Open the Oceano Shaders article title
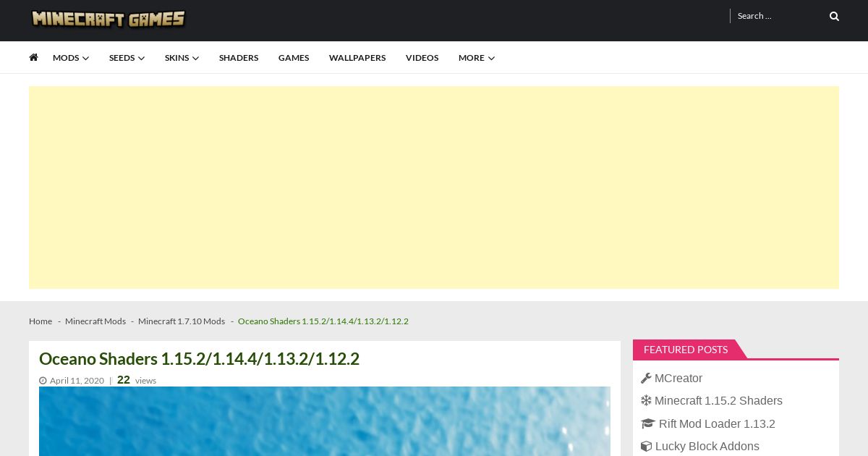Screen dimensions: 868x456 pos(199,359)
